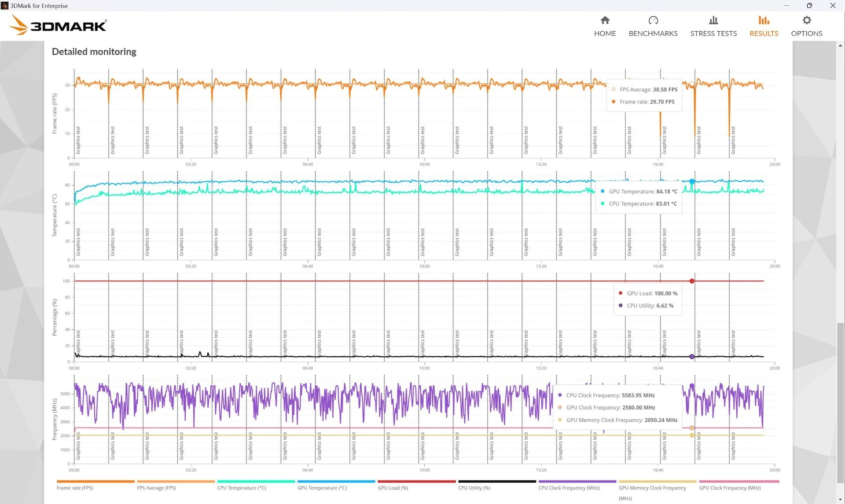Click the 3DMark logo
This screenshot has height=504, width=845.
click(x=58, y=25)
